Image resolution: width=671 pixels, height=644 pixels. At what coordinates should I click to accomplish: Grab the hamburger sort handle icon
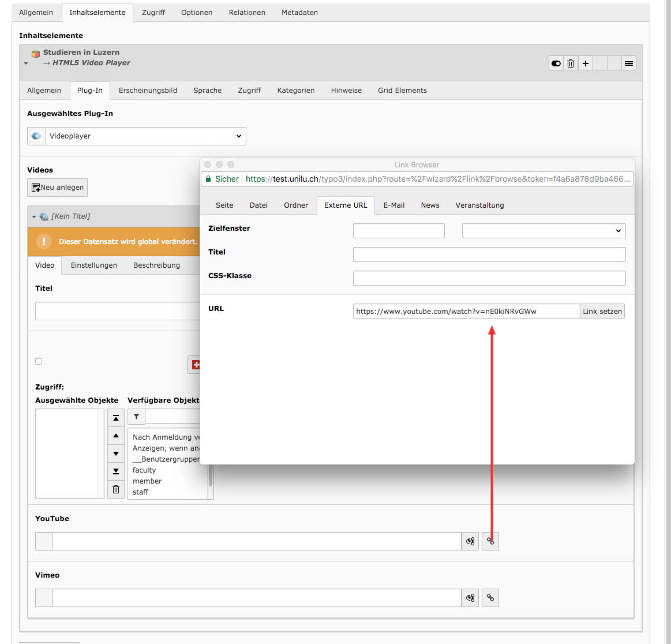(629, 63)
